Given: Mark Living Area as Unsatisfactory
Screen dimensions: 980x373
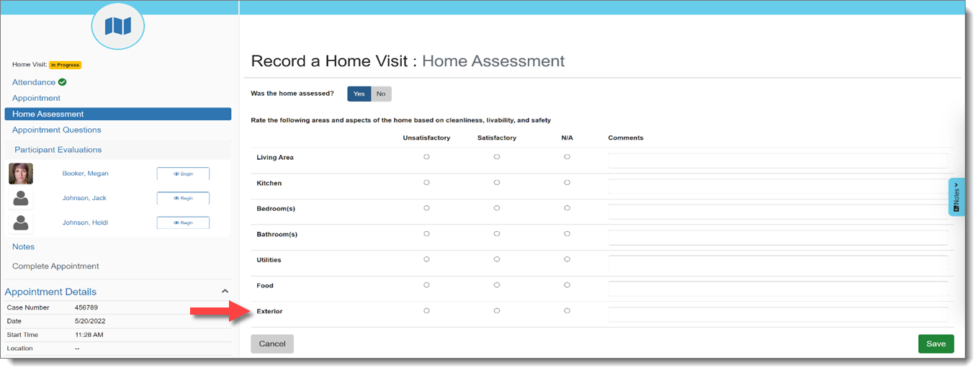Looking at the screenshot, I should click(x=426, y=157).
